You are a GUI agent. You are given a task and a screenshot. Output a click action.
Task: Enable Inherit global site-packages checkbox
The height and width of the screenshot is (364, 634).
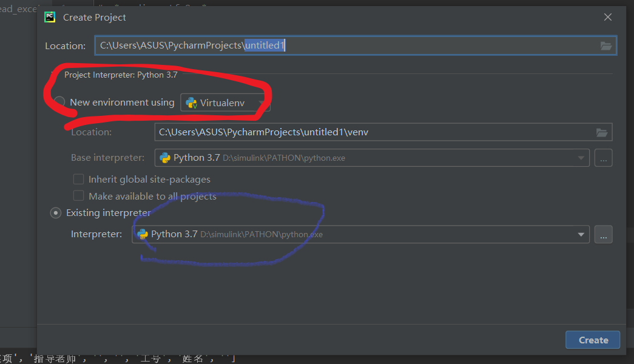[78, 179]
